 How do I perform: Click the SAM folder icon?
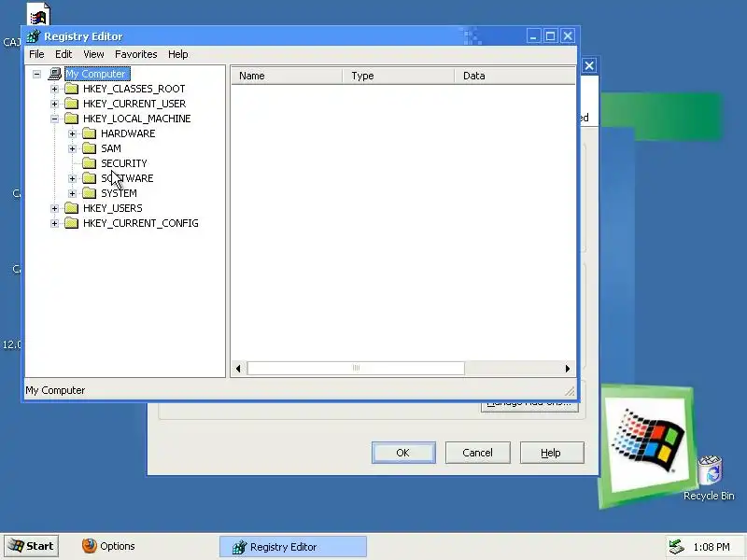(x=89, y=148)
